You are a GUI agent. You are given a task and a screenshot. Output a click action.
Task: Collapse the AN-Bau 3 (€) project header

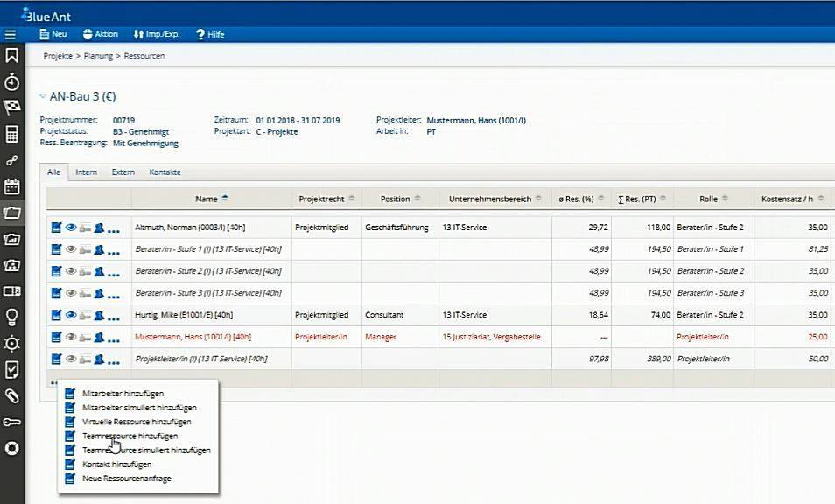pos(43,96)
